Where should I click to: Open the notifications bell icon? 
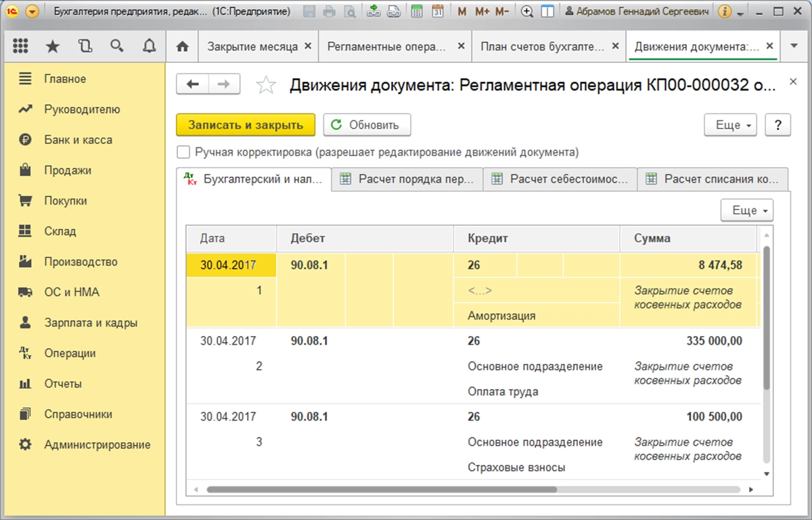[x=149, y=46]
